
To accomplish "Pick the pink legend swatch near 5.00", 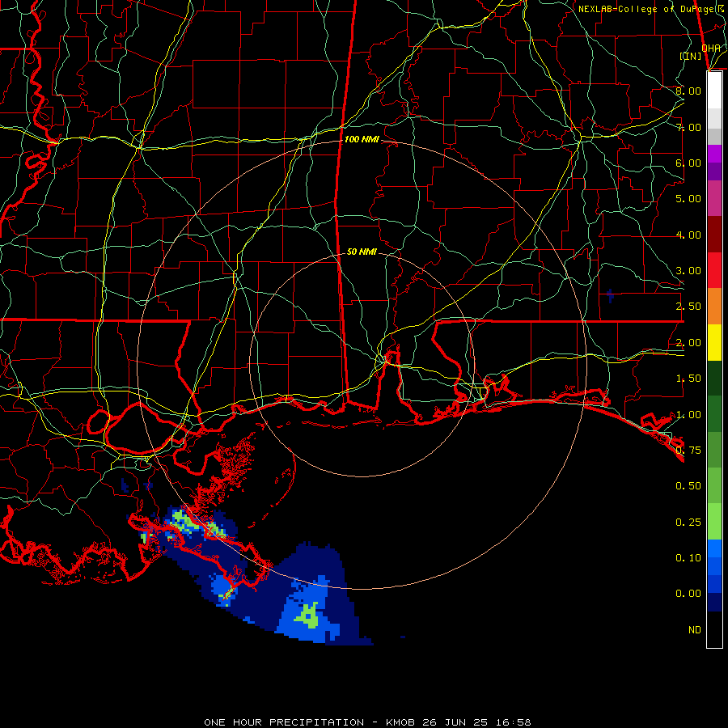I will coord(714,199).
